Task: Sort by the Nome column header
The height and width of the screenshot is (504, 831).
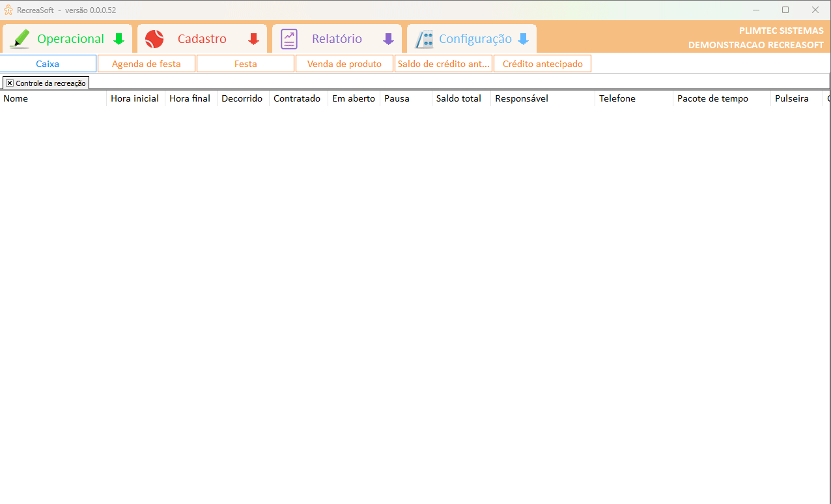Action: 16,99
